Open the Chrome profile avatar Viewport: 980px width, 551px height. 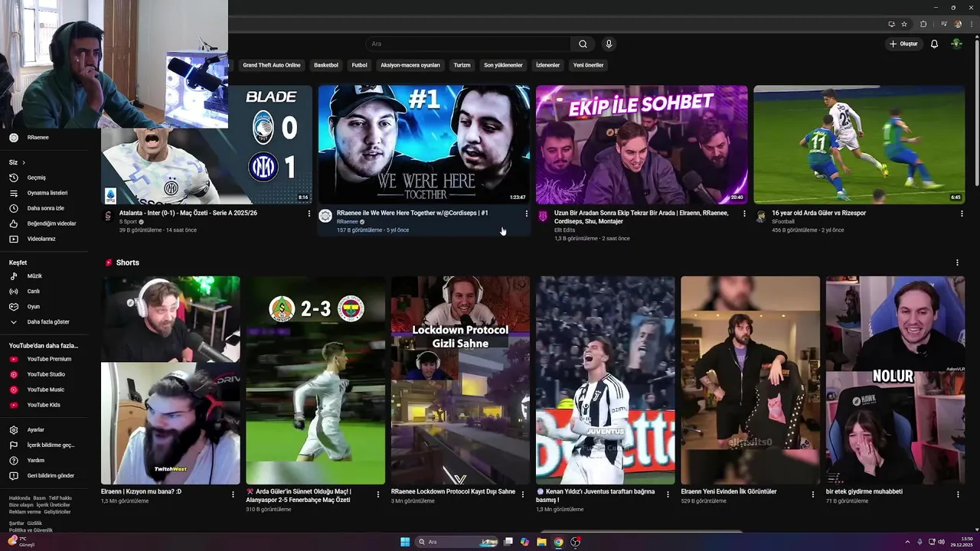pyautogui.click(x=957, y=24)
